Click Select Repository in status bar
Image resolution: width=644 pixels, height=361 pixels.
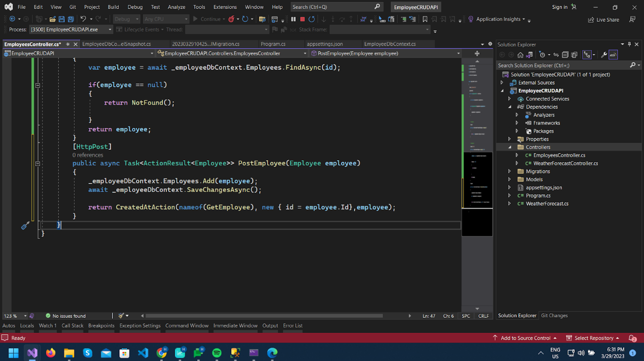pyautogui.click(x=593, y=338)
